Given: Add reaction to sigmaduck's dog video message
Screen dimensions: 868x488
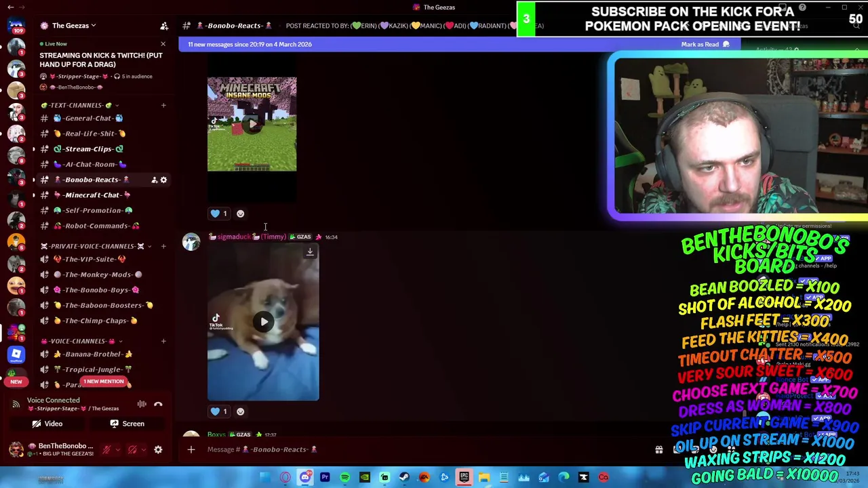Looking at the screenshot, I should [x=240, y=411].
